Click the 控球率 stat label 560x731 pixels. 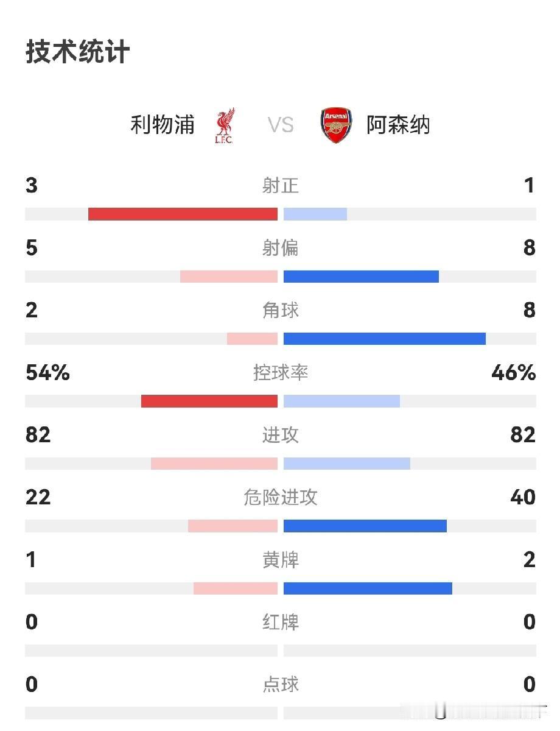(x=281, y=372)
